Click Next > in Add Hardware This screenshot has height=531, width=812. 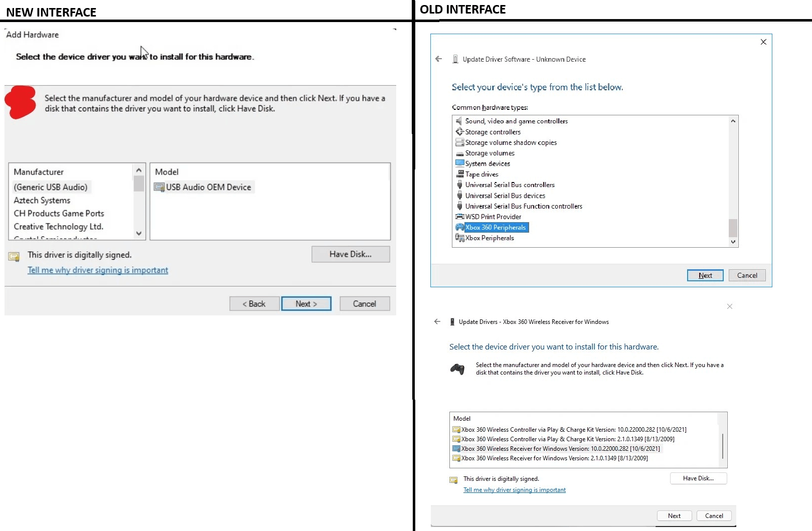(306, 303)
